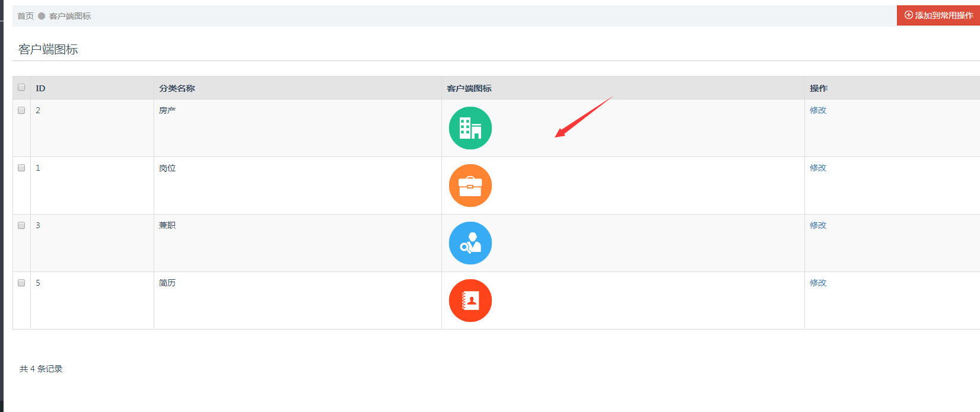Click the red contact-book icon for 简历
980x412 pixels.
pyautogui.click(x=470, y=301)
